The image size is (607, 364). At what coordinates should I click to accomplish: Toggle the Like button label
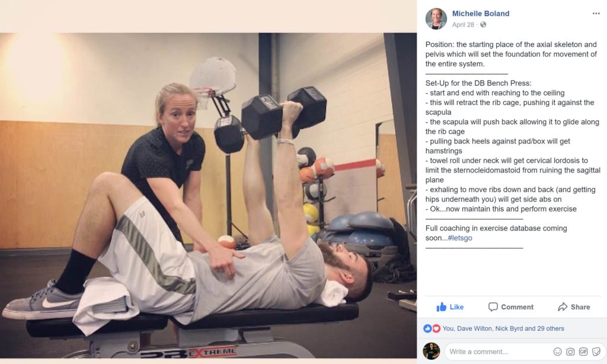pyautogui.click(x=457, y=307)
